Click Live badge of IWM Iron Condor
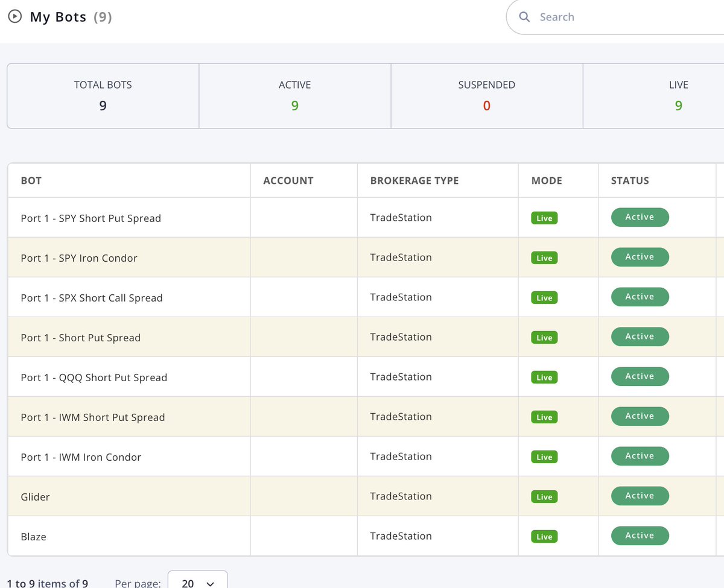This screenshot has width=724, height=588. click(x=544, y=457)
